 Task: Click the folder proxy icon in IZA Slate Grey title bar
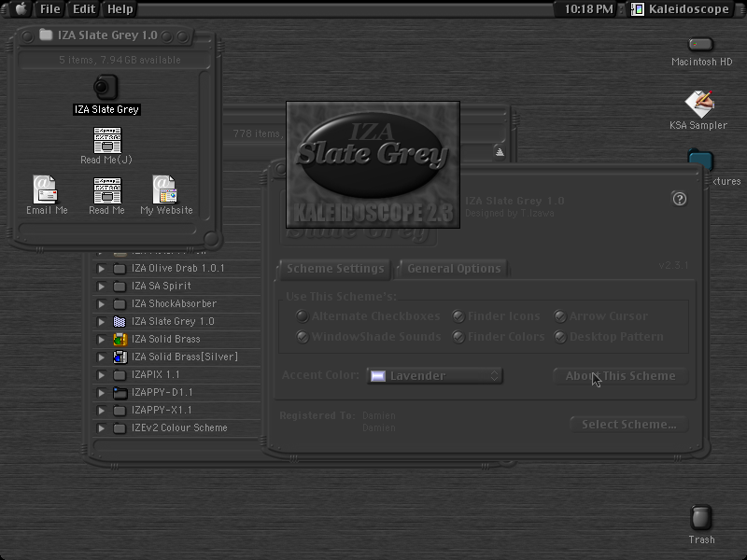pos(46,35)
